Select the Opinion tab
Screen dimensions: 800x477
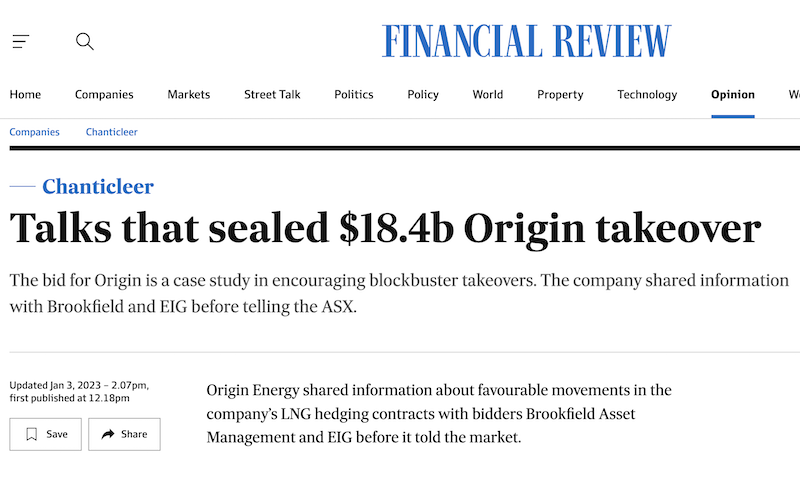click(x=733, y=95)
